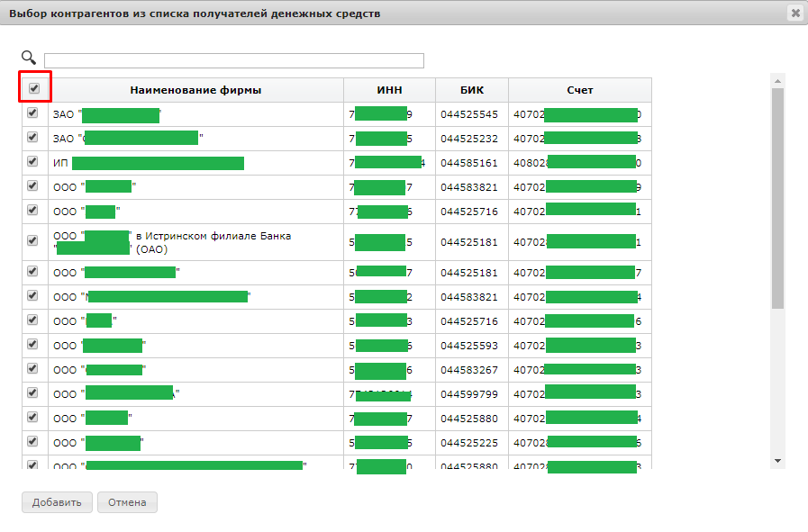Toggle checkbox for row with БИК 044525593

(33, 344)
